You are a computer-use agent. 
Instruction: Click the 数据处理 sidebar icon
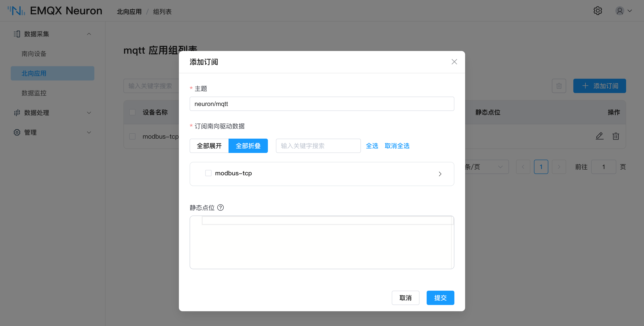pyautogui.click(x=17, y=113)
